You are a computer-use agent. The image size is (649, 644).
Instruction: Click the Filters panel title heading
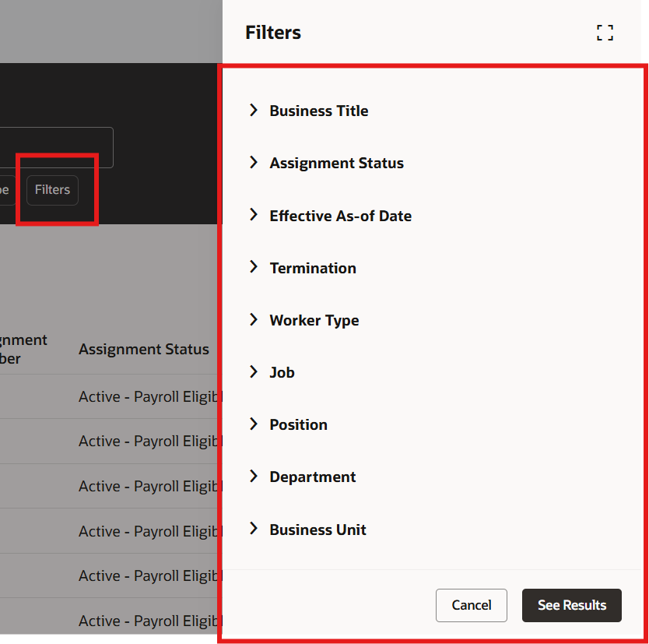(272, 33)
